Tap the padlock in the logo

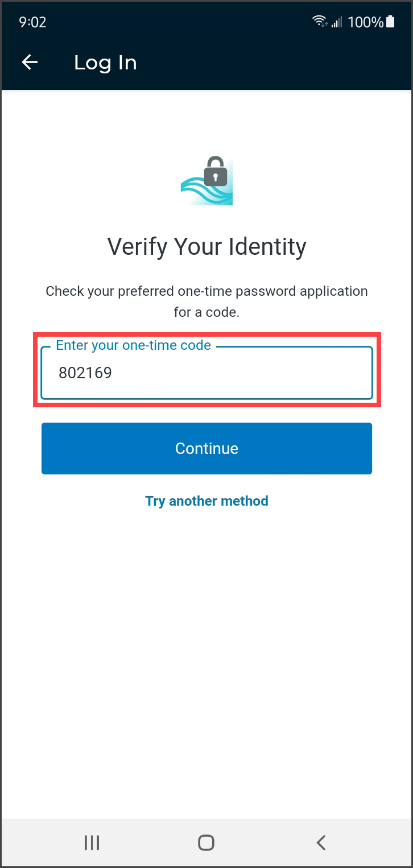[x=215, y=172]
